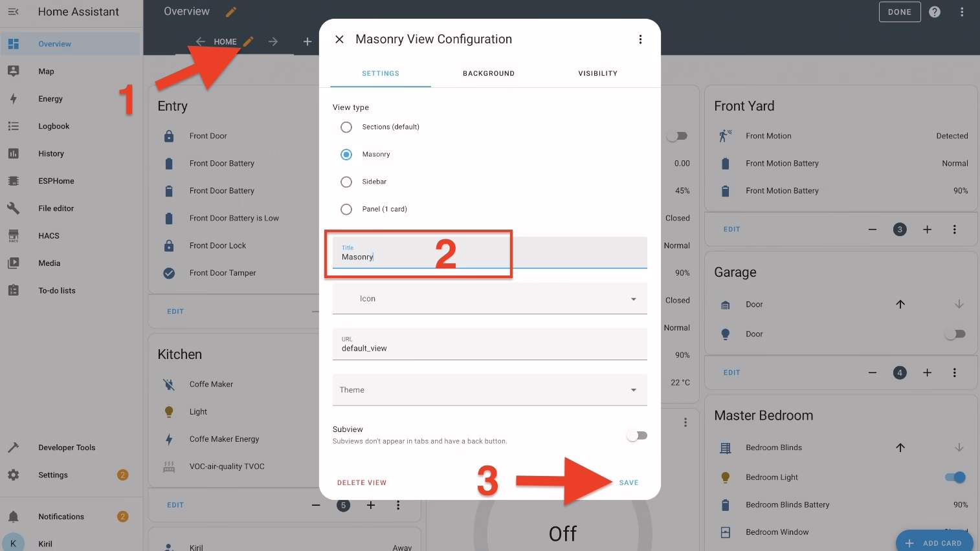Open dashboard overflow menu in header
This screenshot has height=551, width=980.
tap(962, 12)
